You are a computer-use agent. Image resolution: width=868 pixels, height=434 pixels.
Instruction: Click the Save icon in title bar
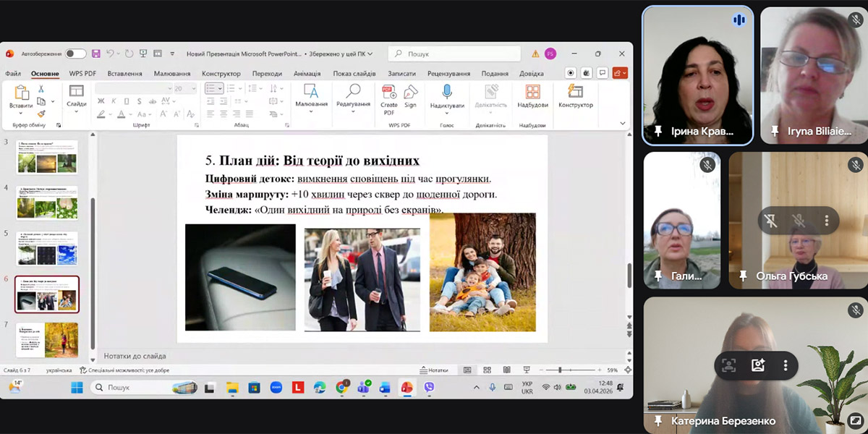tap(95, 54)
